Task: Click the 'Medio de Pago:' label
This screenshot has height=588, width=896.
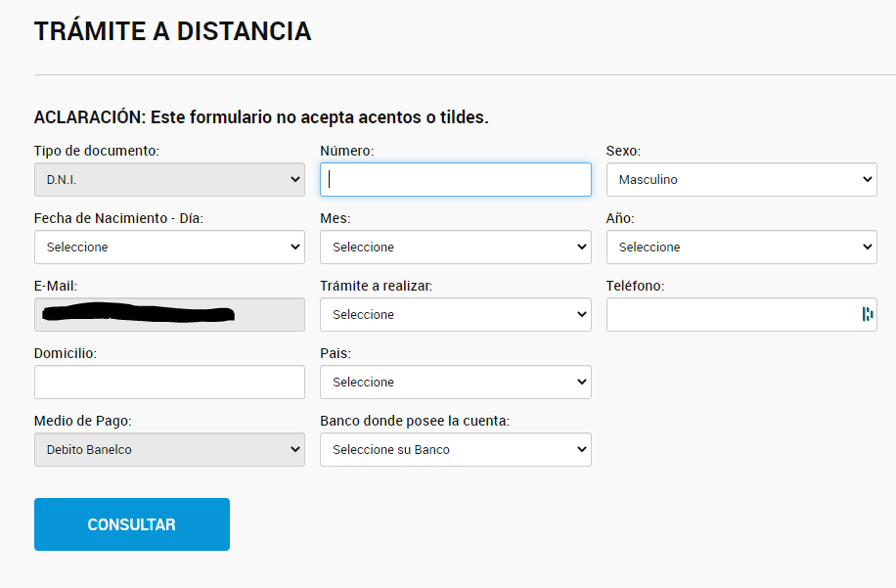Action: pos(83,421)
